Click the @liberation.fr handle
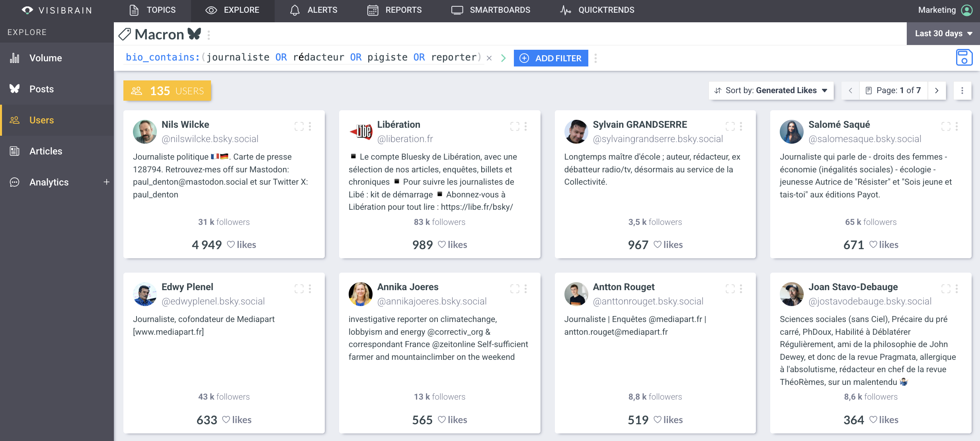Image resolution: width=980 pixels, height=441 pixels. 405,139
